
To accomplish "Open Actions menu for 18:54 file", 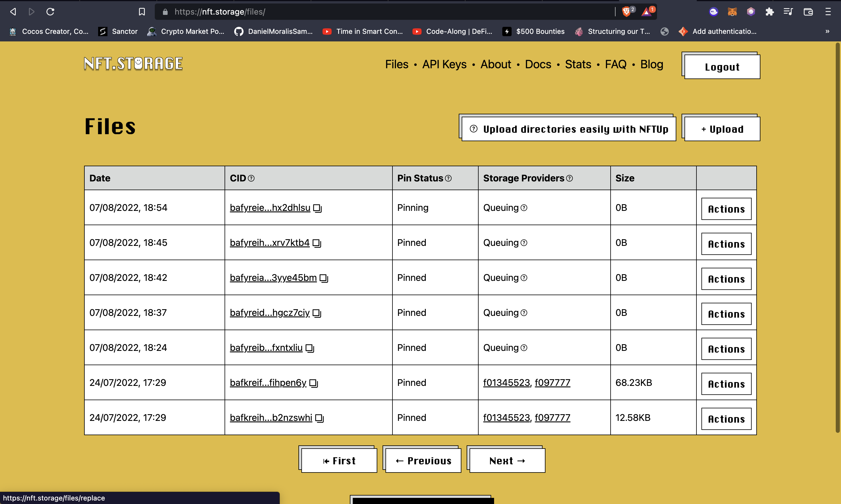I will 726,209.
